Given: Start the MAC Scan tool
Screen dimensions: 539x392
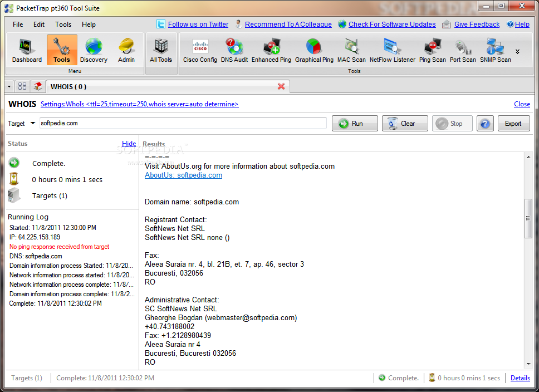Looking at the screenshot, I should [351, 51].
